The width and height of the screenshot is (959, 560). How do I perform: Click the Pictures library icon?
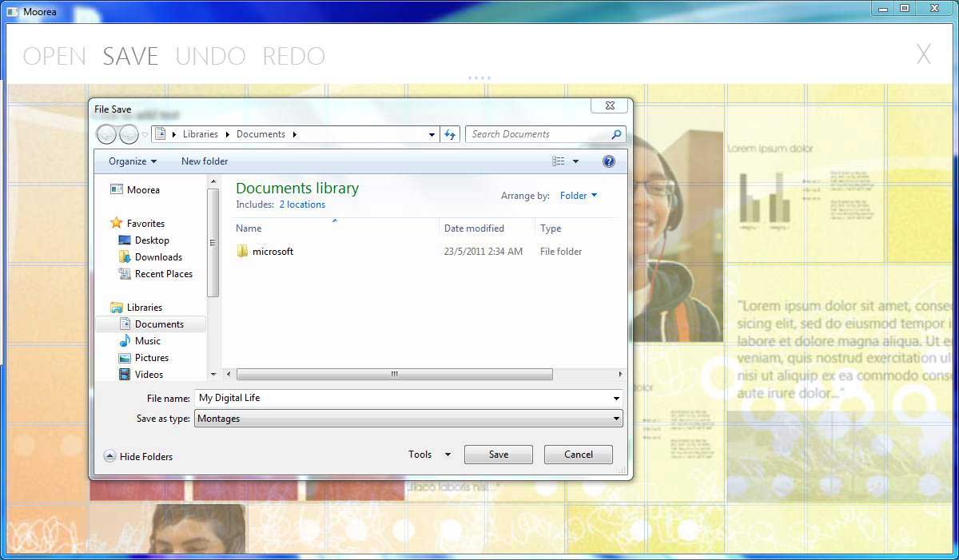124,358
